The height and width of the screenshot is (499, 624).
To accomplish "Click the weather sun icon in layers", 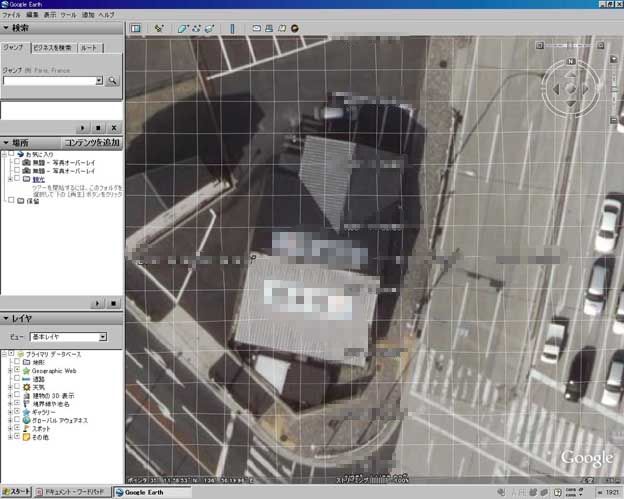I will [26, 387].
